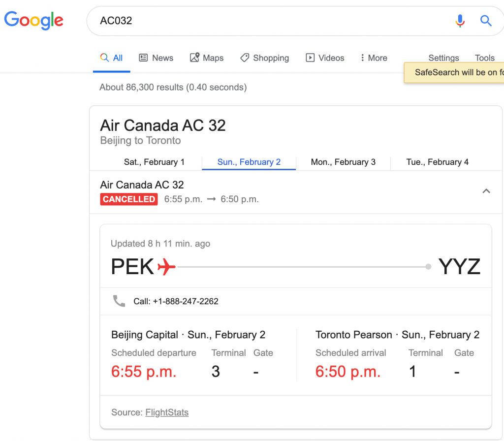Collapse the AC 32 flight details chevron

tap(486, 191)
